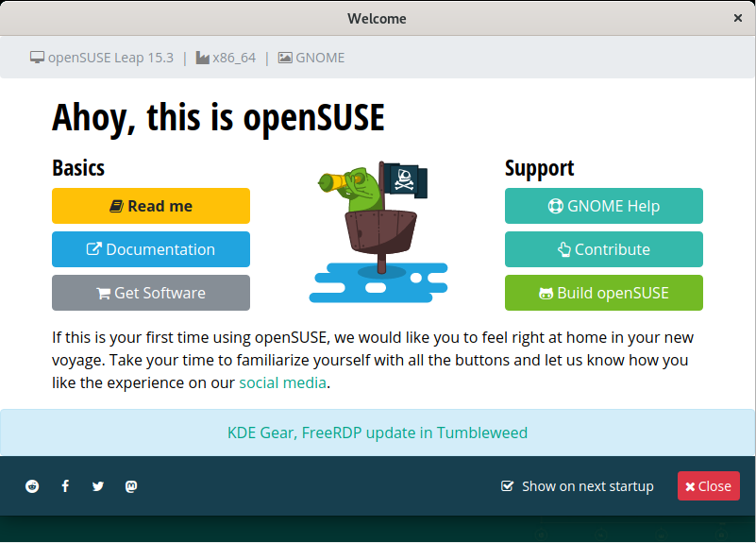
Task: Click the Basics heading
Action: (x=78, y=168)
